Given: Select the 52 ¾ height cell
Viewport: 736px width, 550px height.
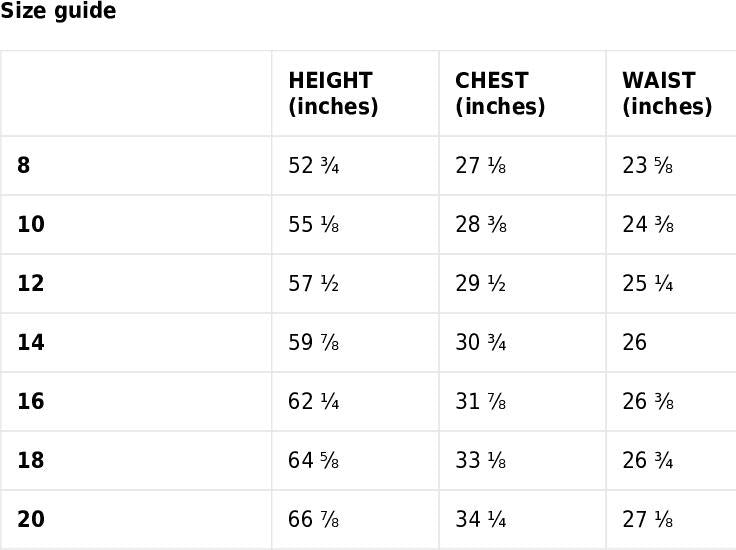Looking at the screenshot, I should click(x=314, y=166).
